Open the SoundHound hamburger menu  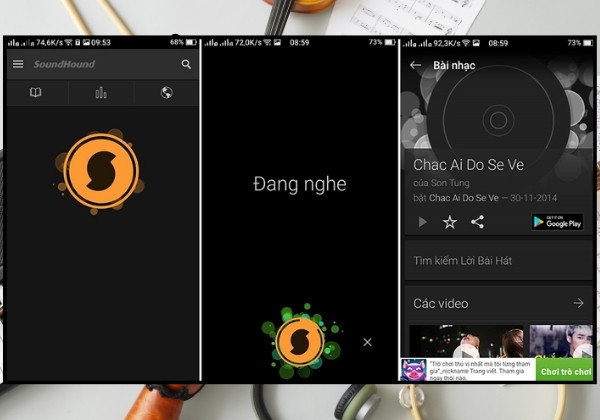pyautogui.click(x=18, y=64)
